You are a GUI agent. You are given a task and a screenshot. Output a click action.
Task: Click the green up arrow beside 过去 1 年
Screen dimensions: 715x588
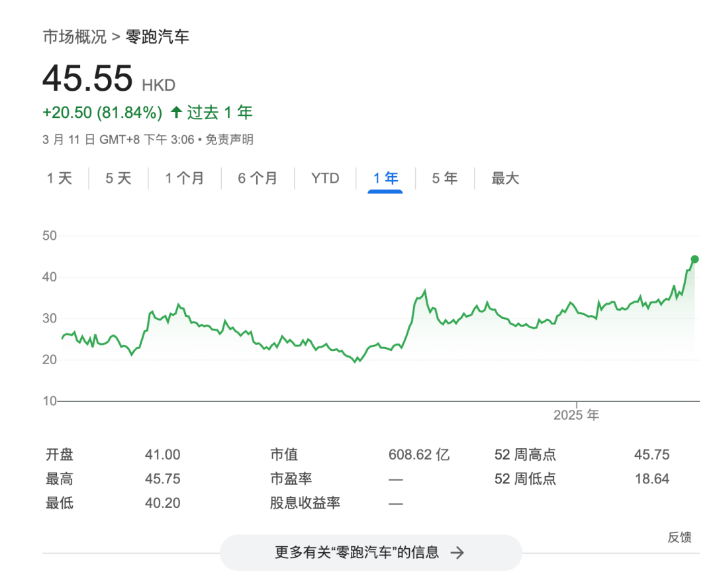coord(177,112)
